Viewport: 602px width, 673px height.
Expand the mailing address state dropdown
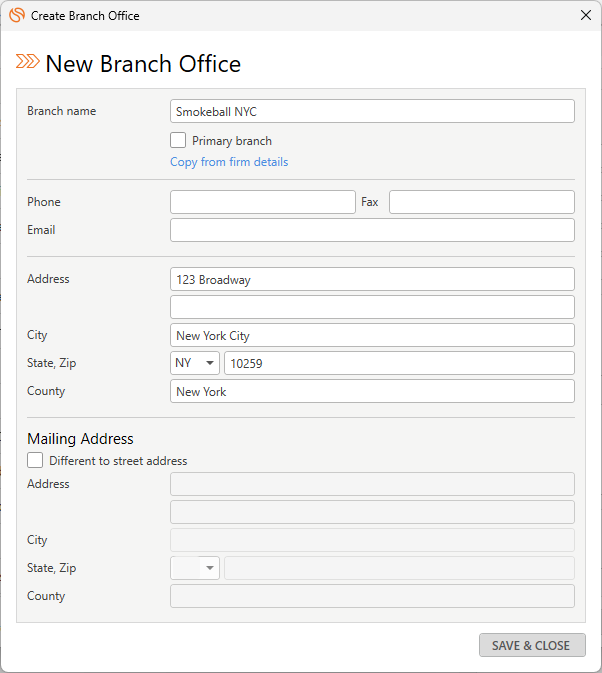(x=195, y=568)
